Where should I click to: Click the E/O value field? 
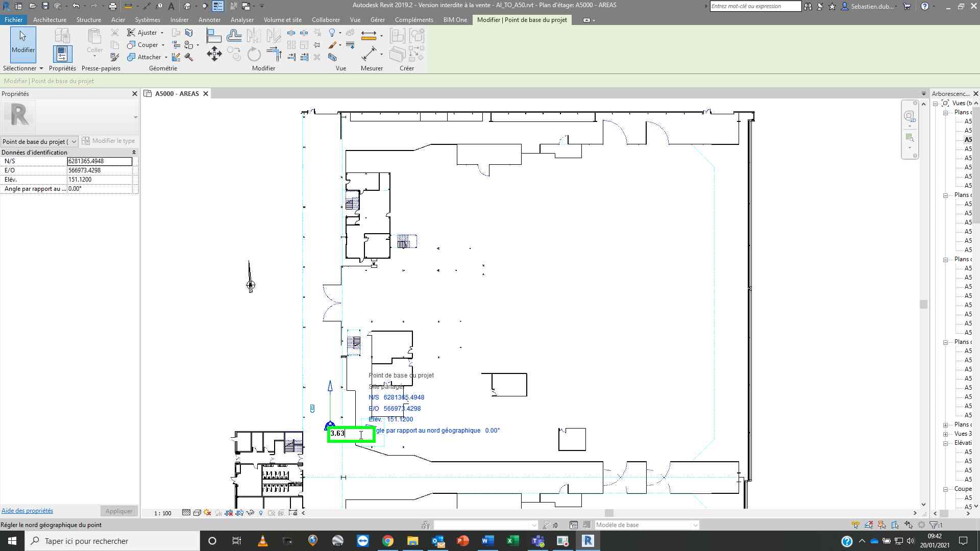(x=100, y=170)
